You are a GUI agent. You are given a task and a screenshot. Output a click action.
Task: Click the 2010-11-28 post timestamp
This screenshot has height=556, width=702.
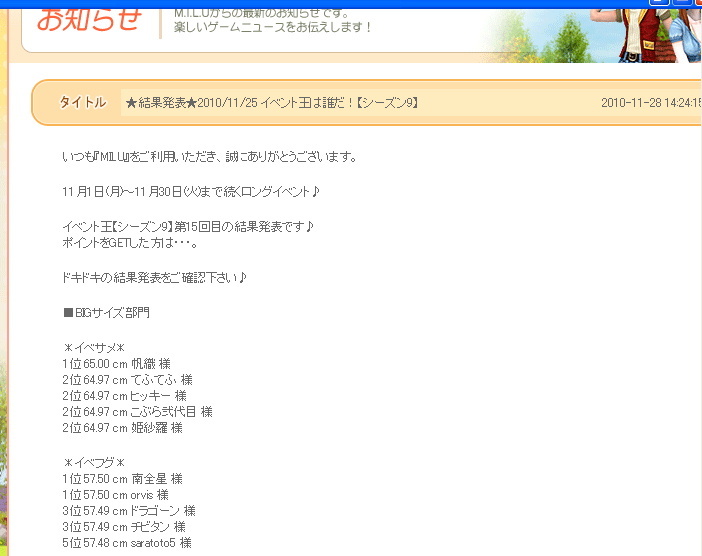tap(650, 103)
